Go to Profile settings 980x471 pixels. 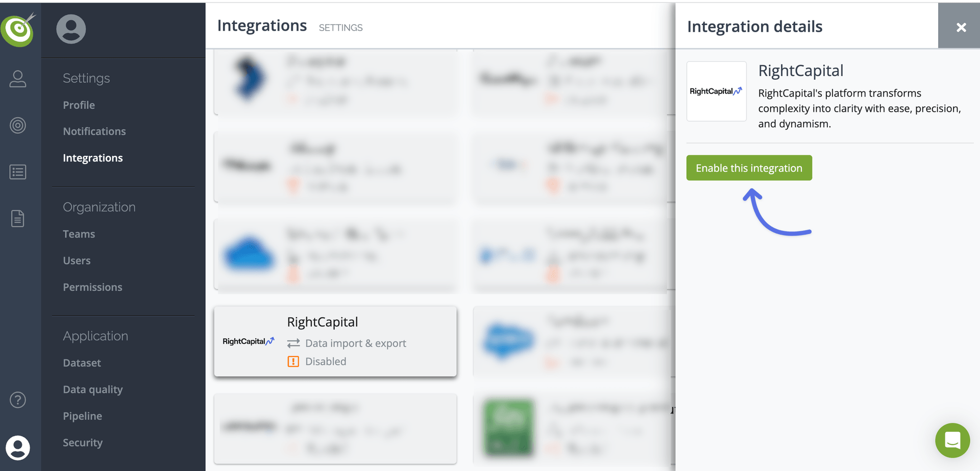click(x=79, y=105)
